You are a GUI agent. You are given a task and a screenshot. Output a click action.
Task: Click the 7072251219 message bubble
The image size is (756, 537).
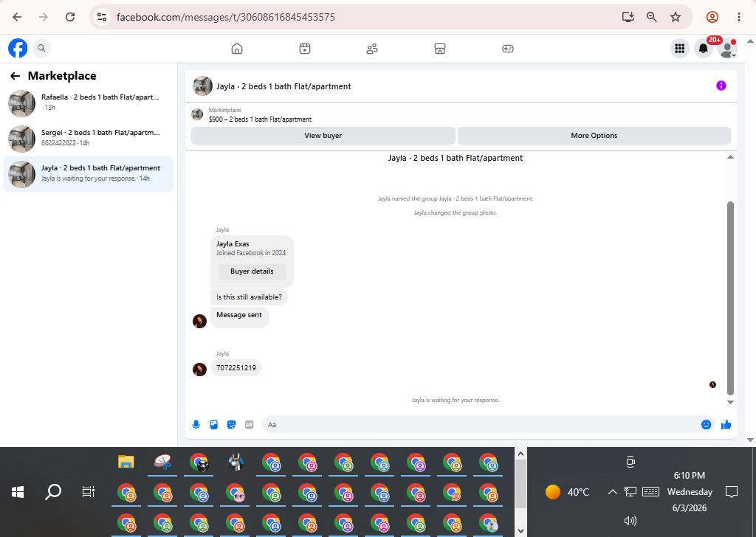[236, 367]
